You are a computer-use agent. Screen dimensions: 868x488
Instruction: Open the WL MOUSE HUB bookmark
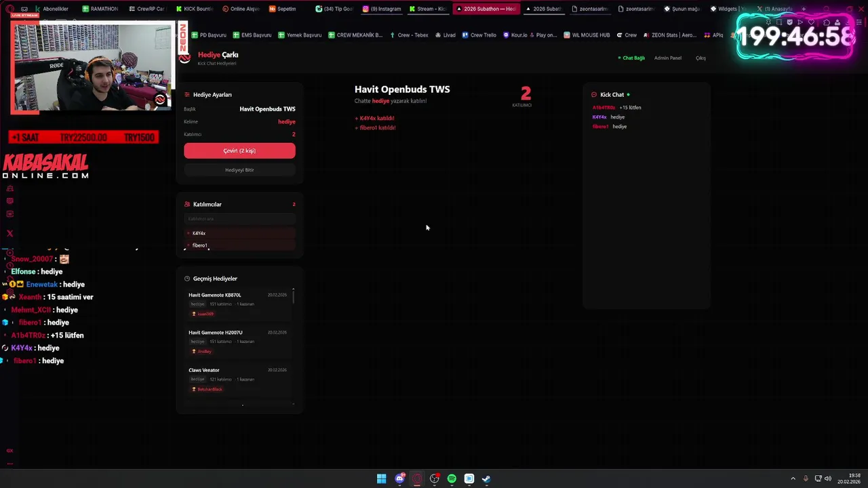[x=587, y=35]
